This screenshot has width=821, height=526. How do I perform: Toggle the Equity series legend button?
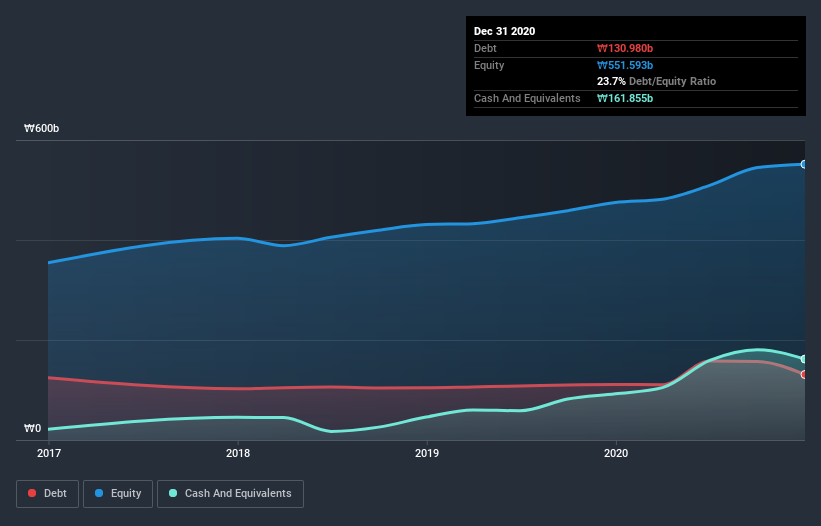pyautogui.click(x=118, y=494)
